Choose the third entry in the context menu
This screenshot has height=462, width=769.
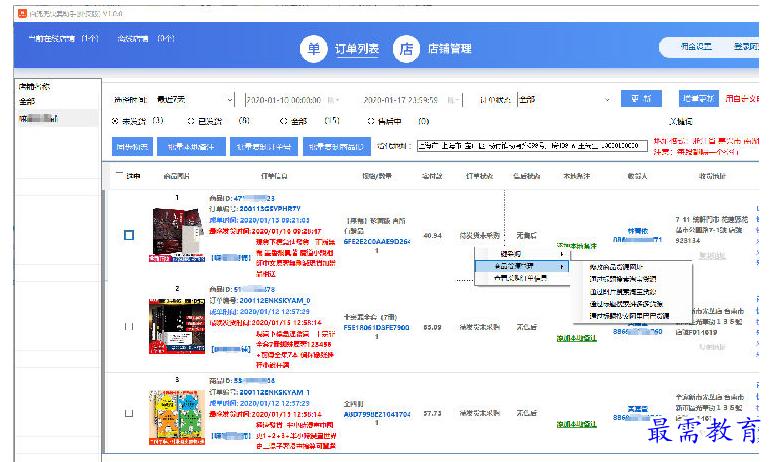(x=522, y=278)
